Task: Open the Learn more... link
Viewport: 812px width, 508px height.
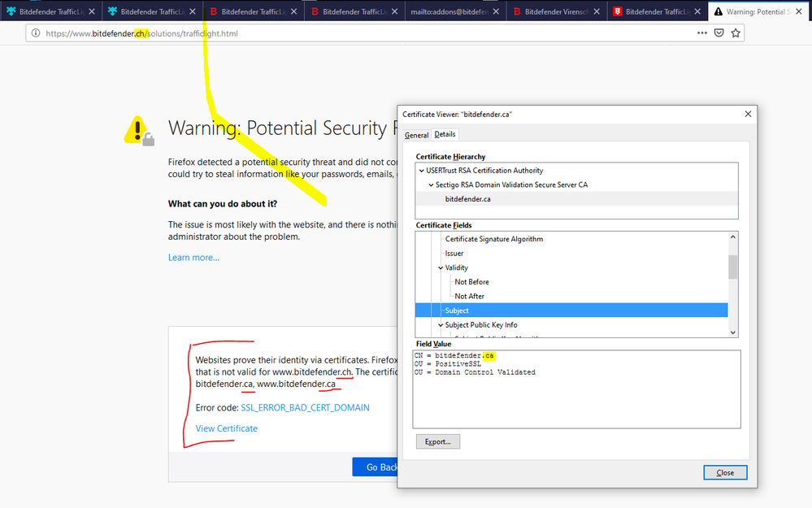Action: (193, 258)
